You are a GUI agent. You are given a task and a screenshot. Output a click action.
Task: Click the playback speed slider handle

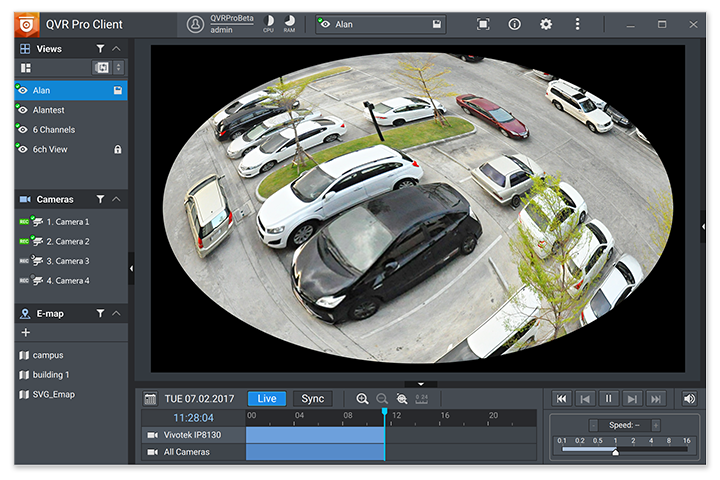[x=615, y=452]
